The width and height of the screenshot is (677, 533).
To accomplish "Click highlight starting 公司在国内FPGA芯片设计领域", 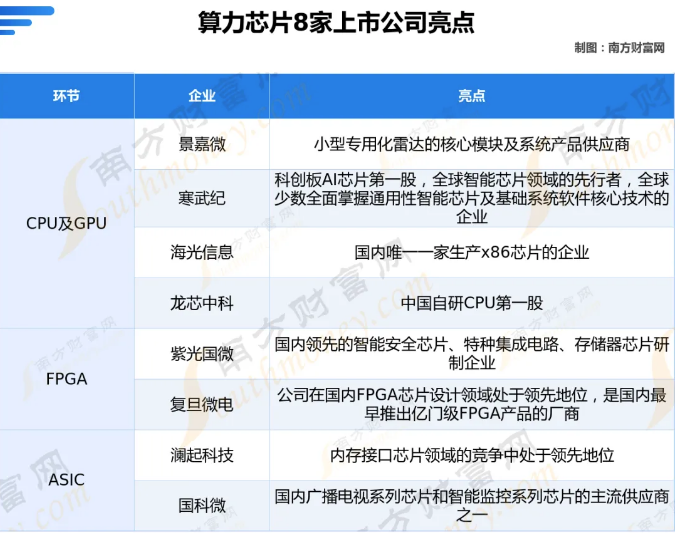I will (x=471, y=404).
